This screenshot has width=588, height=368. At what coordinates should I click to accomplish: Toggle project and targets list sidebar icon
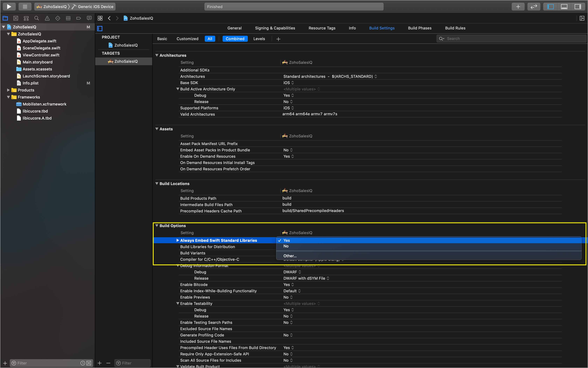pos(100,28)
